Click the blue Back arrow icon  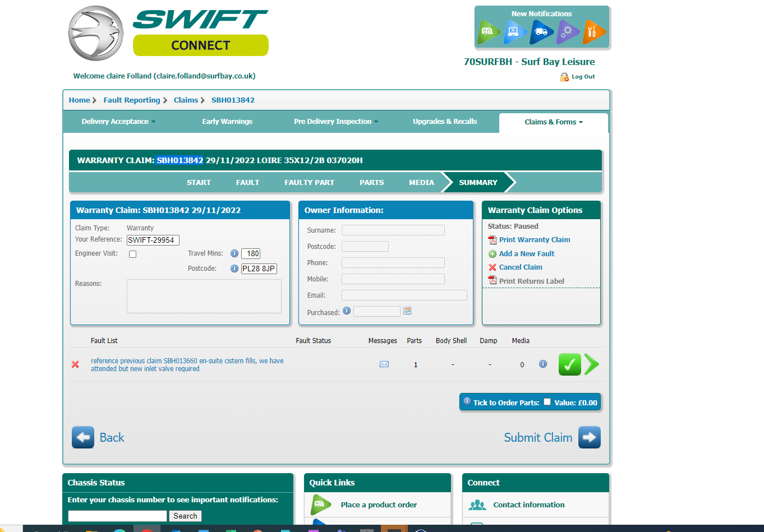83,437
